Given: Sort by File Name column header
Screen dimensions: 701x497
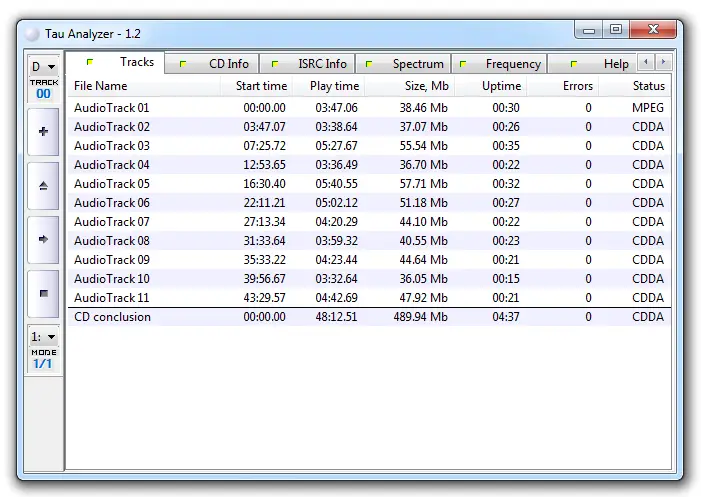Looking at the screenshot, I should [x=144, y=86].
